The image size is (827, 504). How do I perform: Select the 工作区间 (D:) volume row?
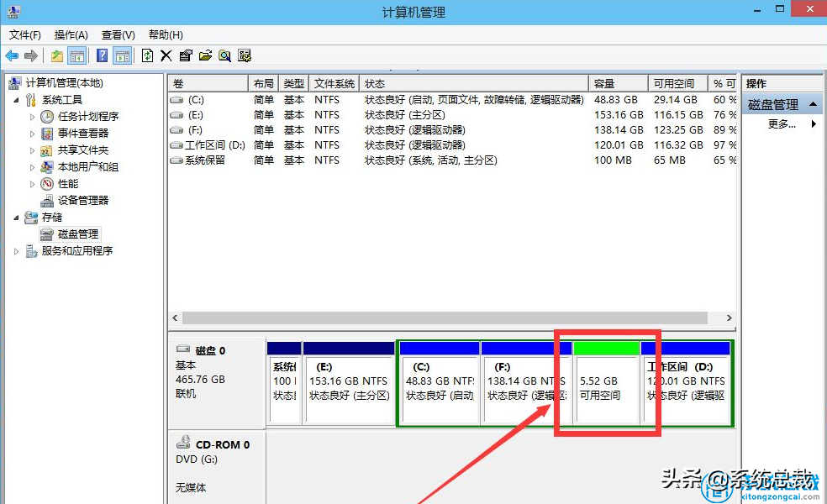(452, 145)
